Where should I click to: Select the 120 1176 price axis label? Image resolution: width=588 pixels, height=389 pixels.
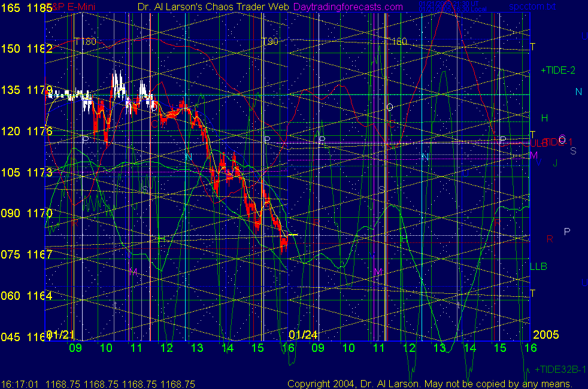pyautogui.click(x=26, y=131)
